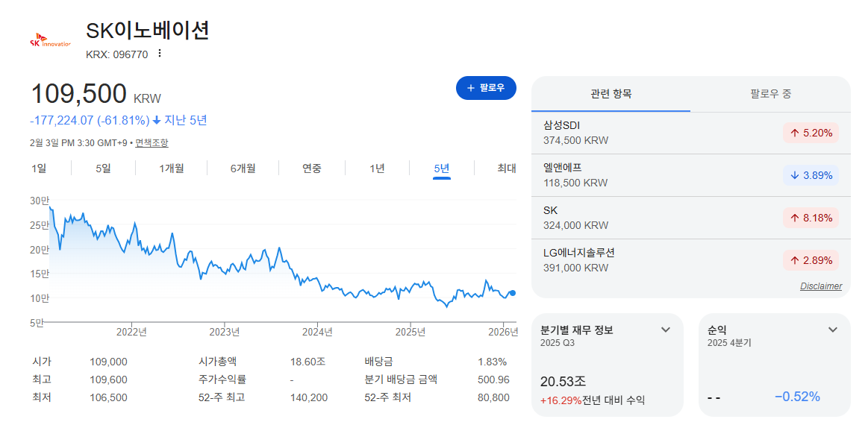The height and width of the screenshot is (425, 868).
Task: Click the 2024년 label on chart axis
Action: pos(318,333)
